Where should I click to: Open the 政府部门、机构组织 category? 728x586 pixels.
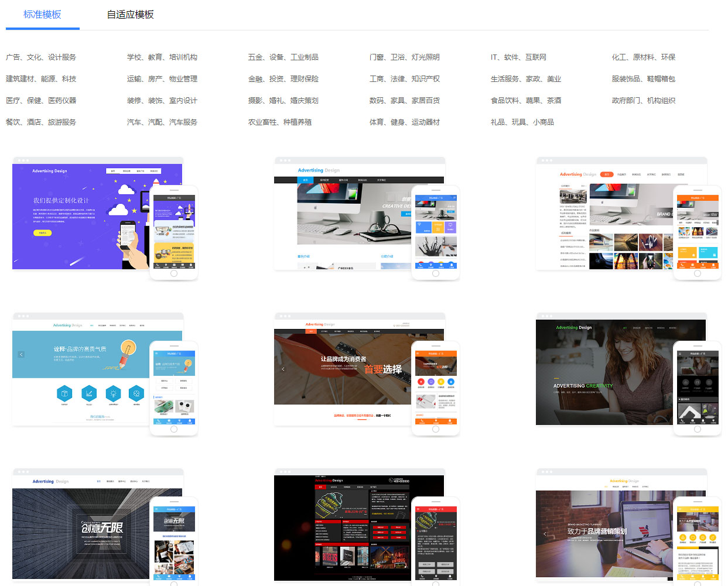[x=644, y=101]
